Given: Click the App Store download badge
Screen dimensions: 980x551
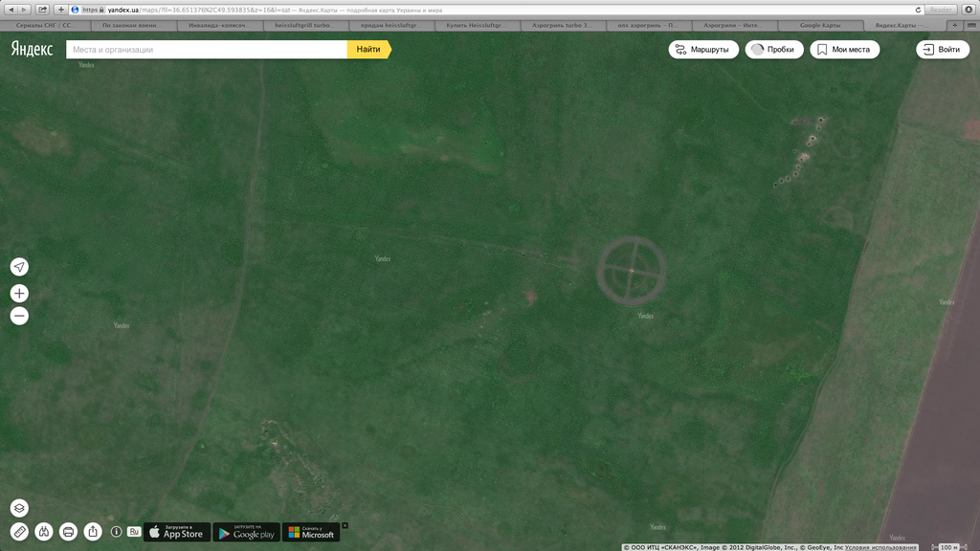Looking at the screenshot, I should point(177,532).
